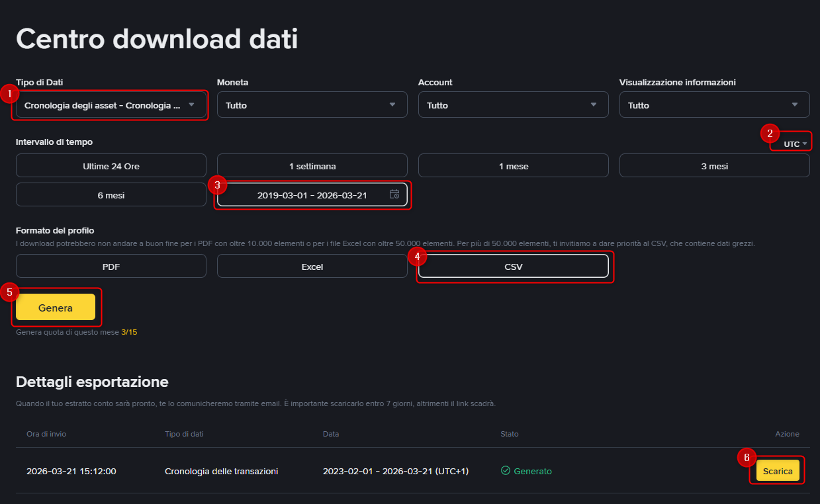
Task: Download the report via Scarica
Action: [777, 471]
